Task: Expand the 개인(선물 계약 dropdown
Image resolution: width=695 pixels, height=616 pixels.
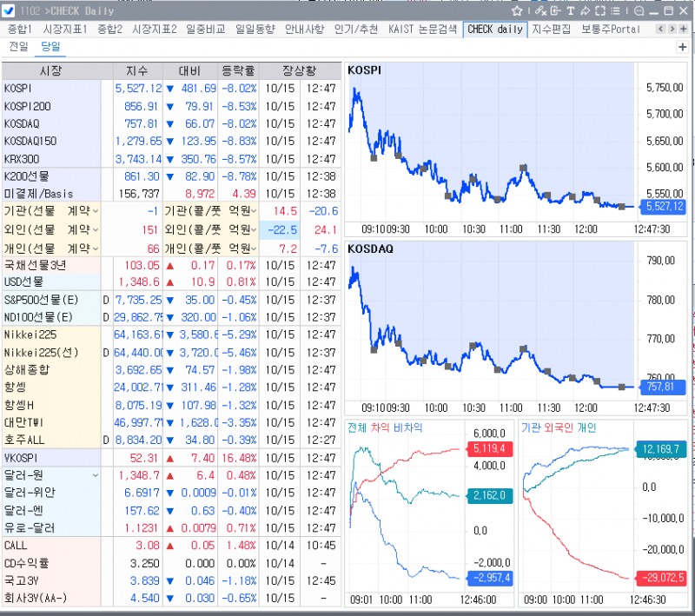Action: [x=96, y=248]
